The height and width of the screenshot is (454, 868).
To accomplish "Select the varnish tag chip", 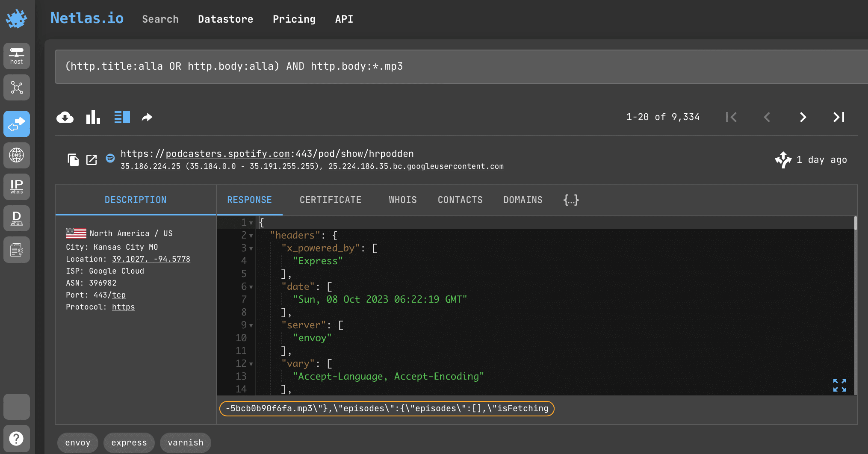I will point(186,442).
